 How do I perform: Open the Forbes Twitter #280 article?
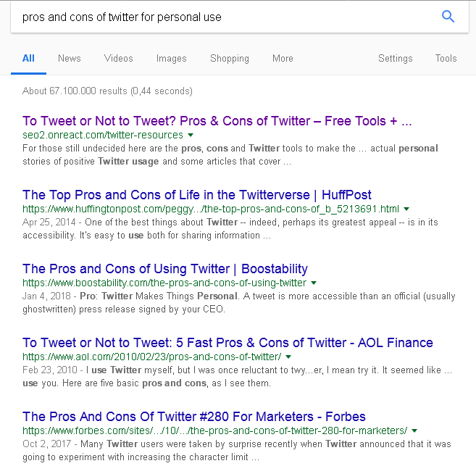pyautogui.click(x=194, y=417)
